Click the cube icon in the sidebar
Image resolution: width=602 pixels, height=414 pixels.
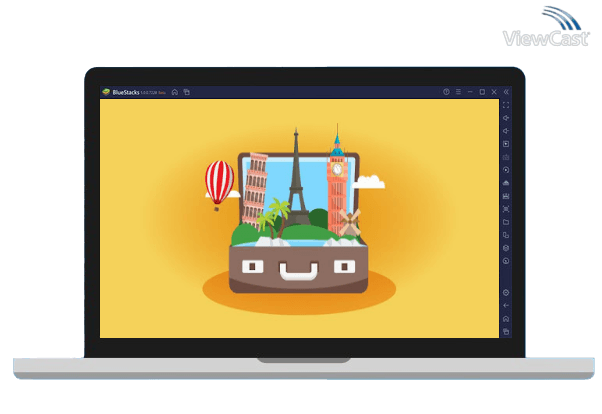[x=506, y=248]
